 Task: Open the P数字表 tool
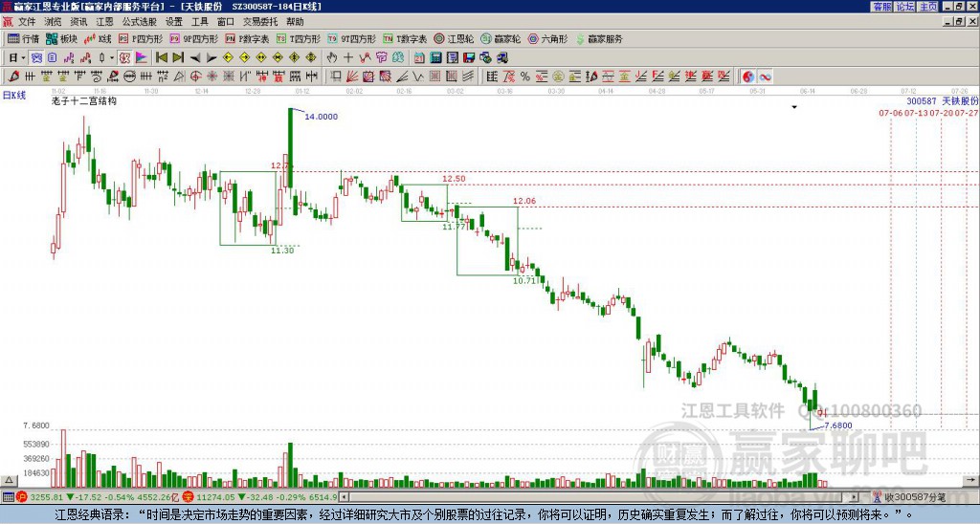click(248, 38)
